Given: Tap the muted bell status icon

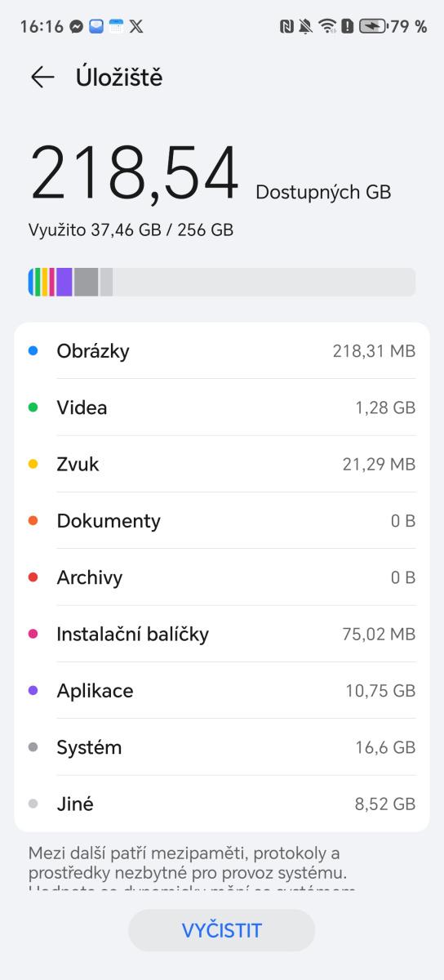Looking at the screenshot, I should click(x=306, y=26).
